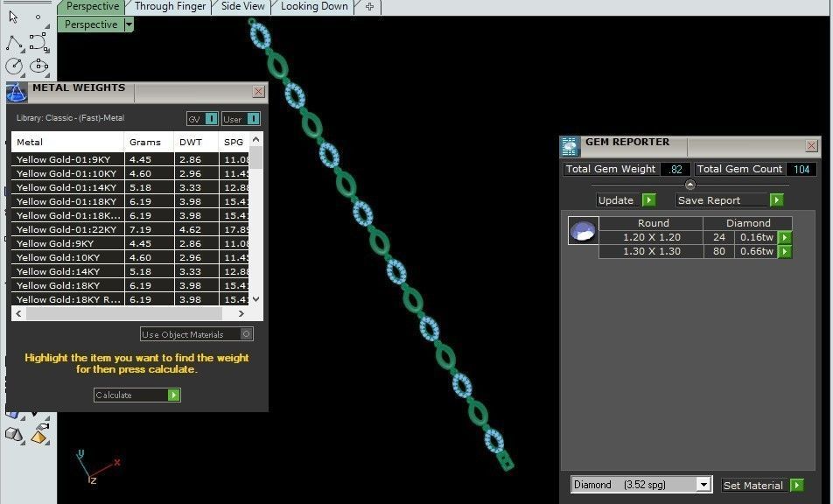Select the Yellow Gold:9KY row
Image resolution: width=833 pixels, height=504 pixels.
pos(130,243)
